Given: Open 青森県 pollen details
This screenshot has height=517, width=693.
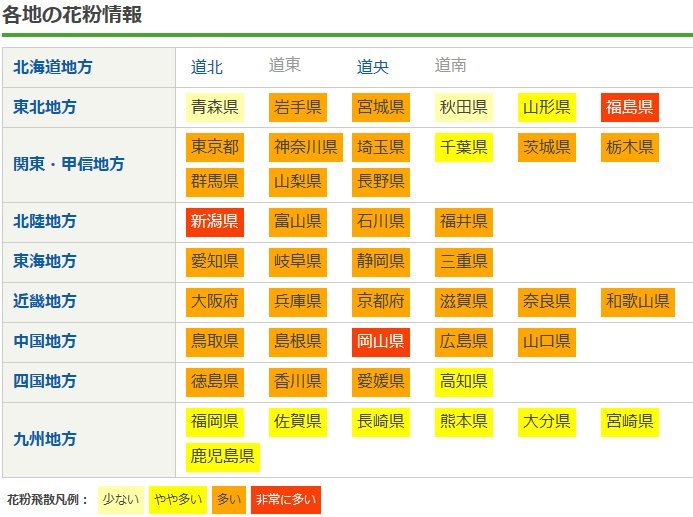Looking at the screenshot, I should click(215, 107).
